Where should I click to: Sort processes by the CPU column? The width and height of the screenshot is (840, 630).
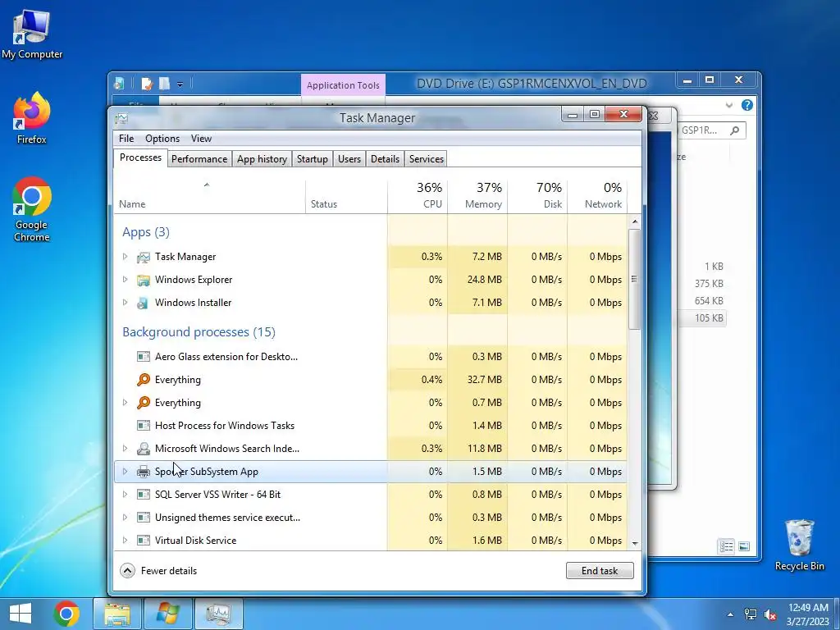click(418, 196)
